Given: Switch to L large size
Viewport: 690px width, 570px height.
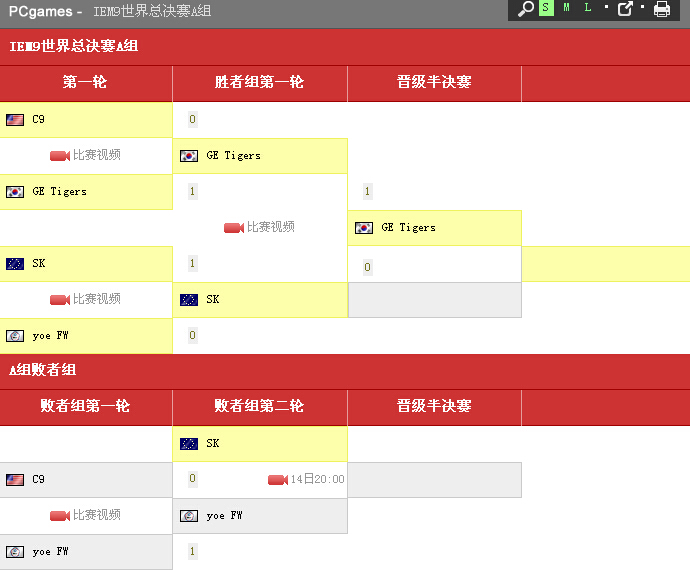Looking at the screenshot, I should click(588, 8).
